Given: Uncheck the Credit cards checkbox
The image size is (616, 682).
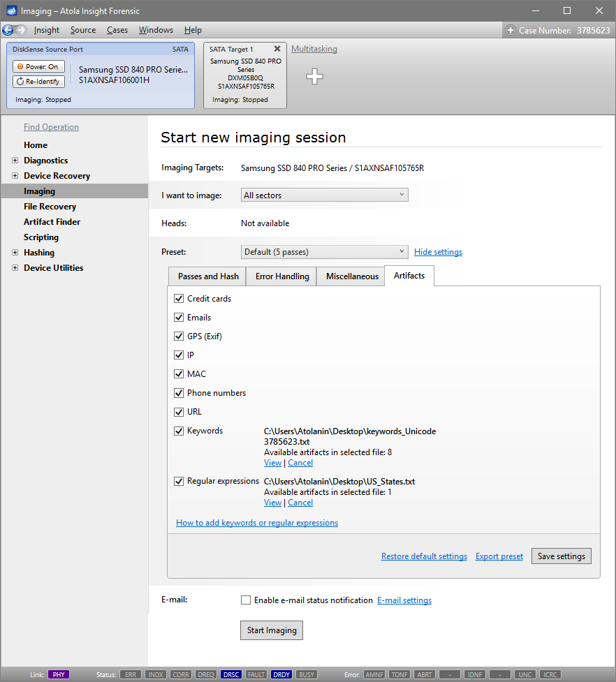Looking at the screenshot, I should pyautogui.click(x=179, y=299).
